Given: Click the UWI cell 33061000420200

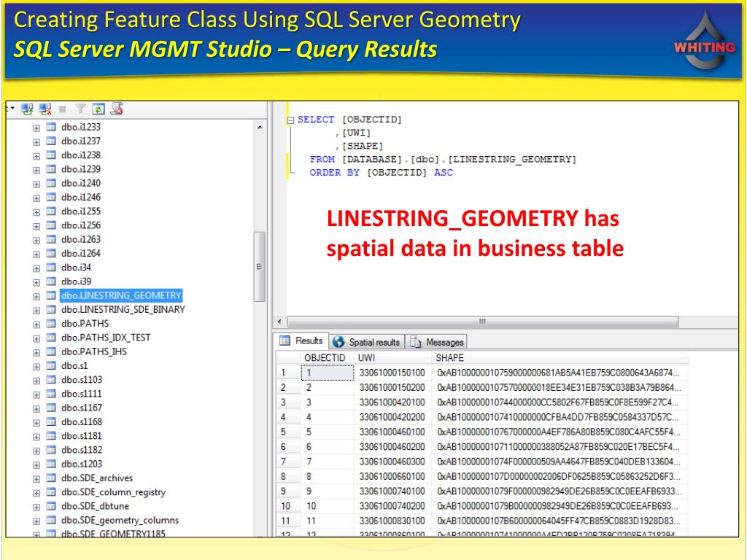Looking at the screenshot, I should 392,417.
